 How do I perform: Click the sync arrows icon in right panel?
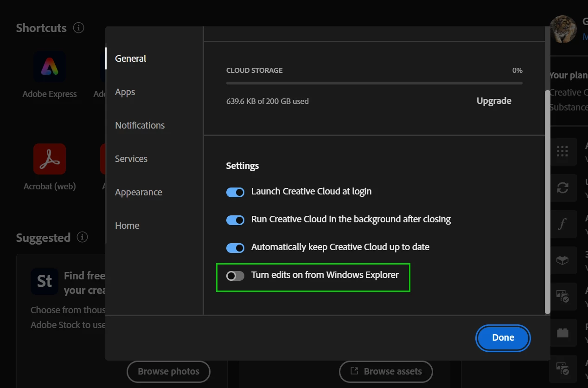pos(562,188)
